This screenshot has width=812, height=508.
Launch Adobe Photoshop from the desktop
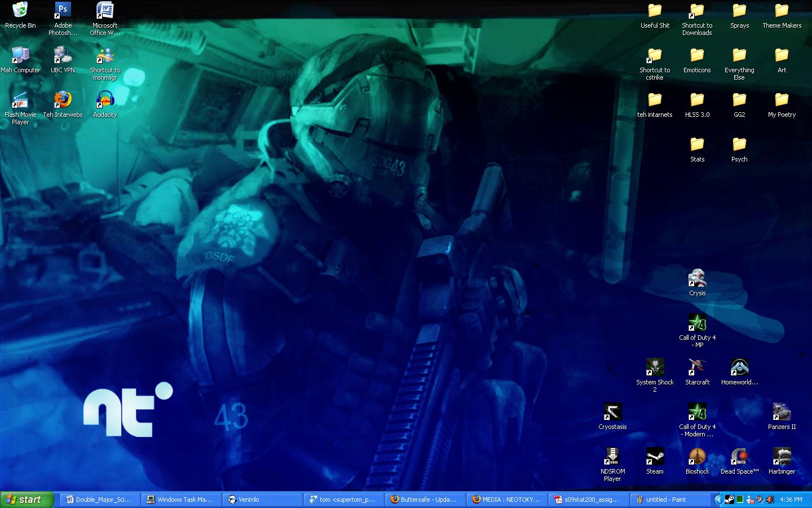(63, 19)
